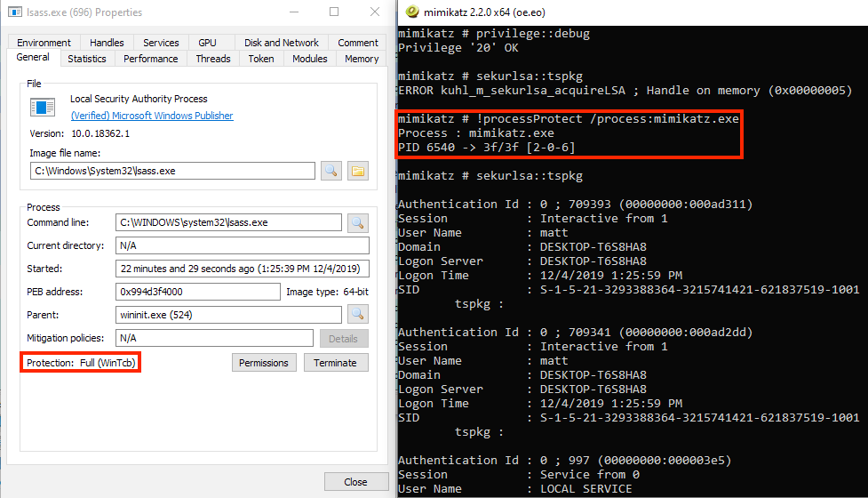Click 'Local Security Authority Process' description

[139, 99]
